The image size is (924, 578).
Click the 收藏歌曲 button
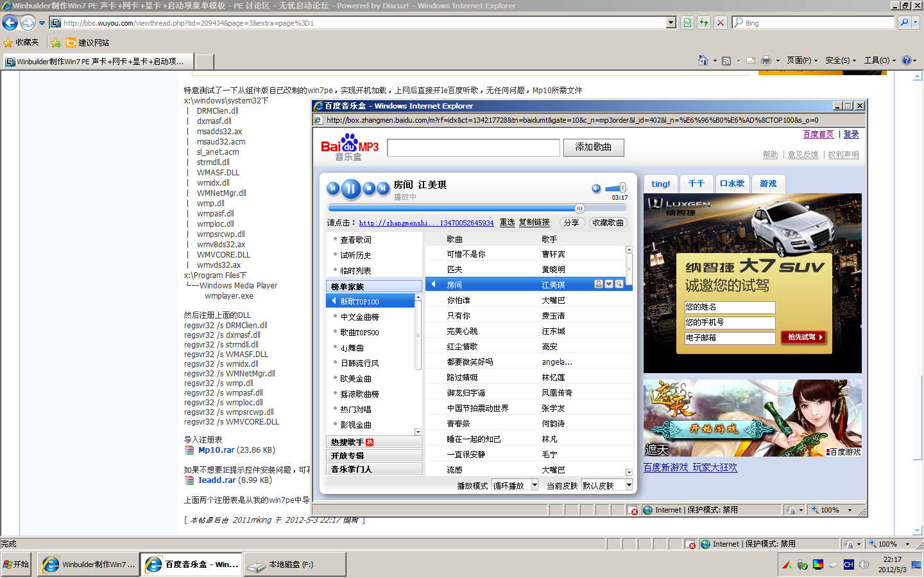coord(608,223)
